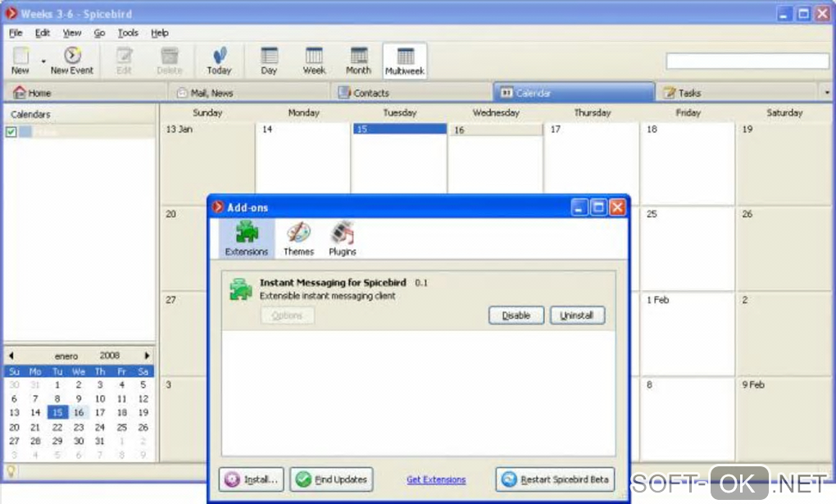This screenshot has height=504, width=836.
Task: Open the Plugins pane in Add-ons
Action: (343, 238)
